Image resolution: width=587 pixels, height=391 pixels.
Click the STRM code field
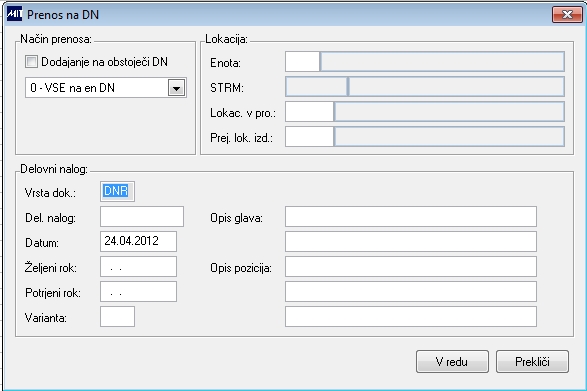pyautogui.click(x=316, y=87)
